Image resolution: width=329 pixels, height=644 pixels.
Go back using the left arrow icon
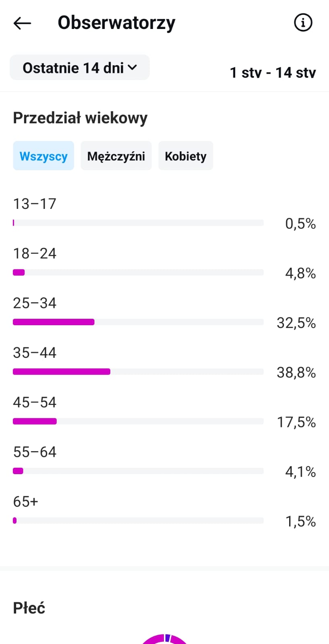pos(22,23)
